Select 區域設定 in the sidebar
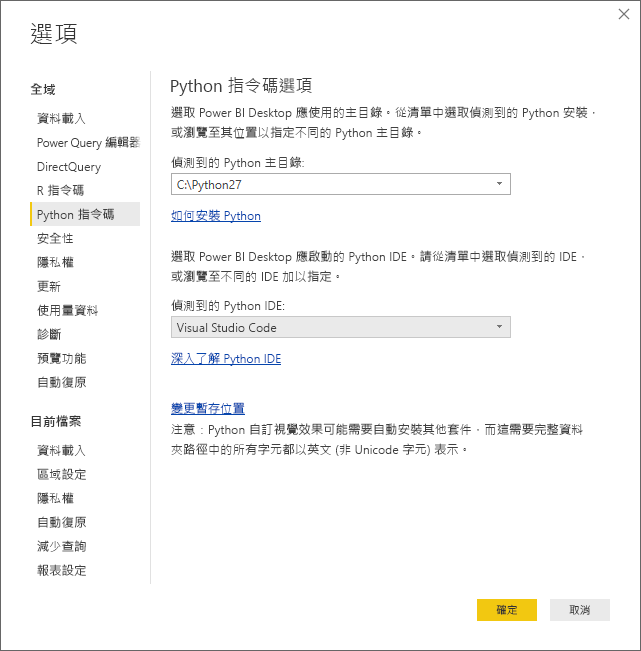641x651 pixels. pyautogui.click(x=61, y=475)
